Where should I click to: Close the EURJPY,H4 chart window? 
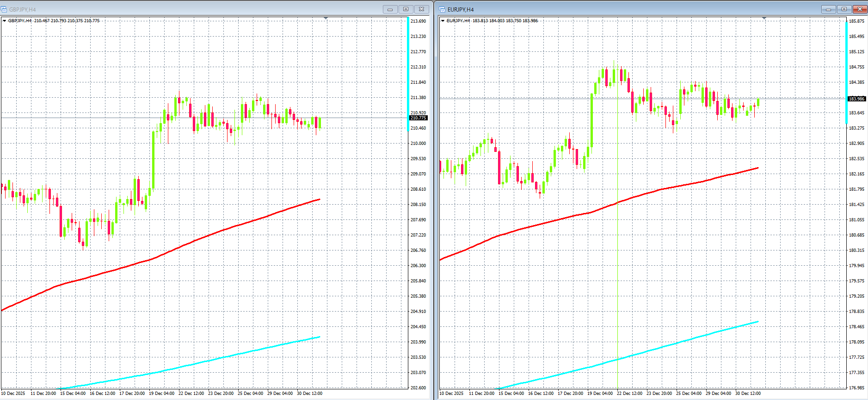click(860, 9)
